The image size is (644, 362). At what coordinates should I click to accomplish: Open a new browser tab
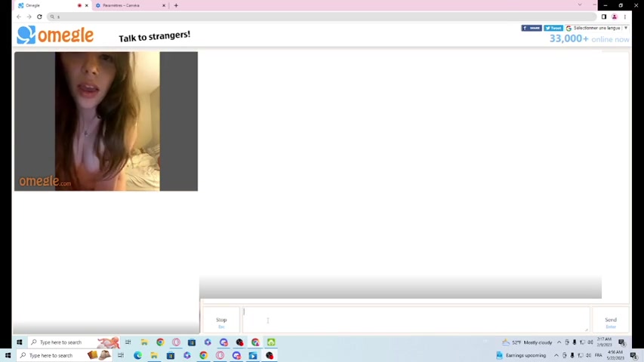[176, 5]
